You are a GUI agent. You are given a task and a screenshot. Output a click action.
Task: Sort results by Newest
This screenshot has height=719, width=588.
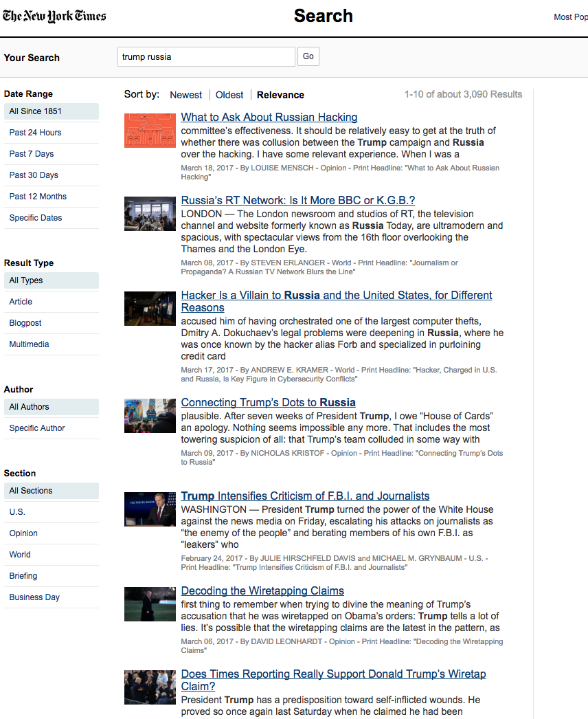pyautogui.click(x=185, y=95)
